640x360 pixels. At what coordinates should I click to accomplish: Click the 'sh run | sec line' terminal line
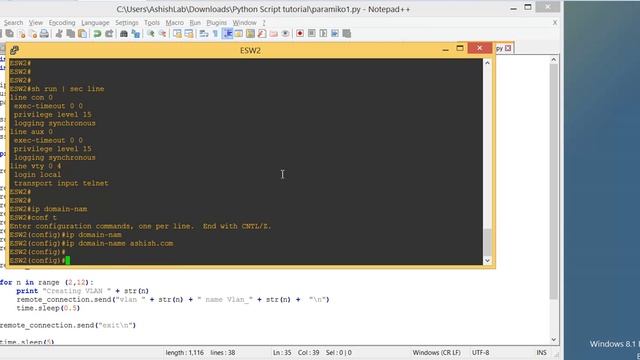click(57, 89)
